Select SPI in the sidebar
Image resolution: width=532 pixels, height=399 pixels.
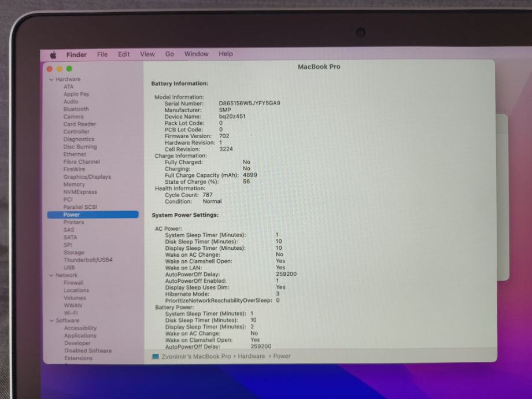(68, 245)
